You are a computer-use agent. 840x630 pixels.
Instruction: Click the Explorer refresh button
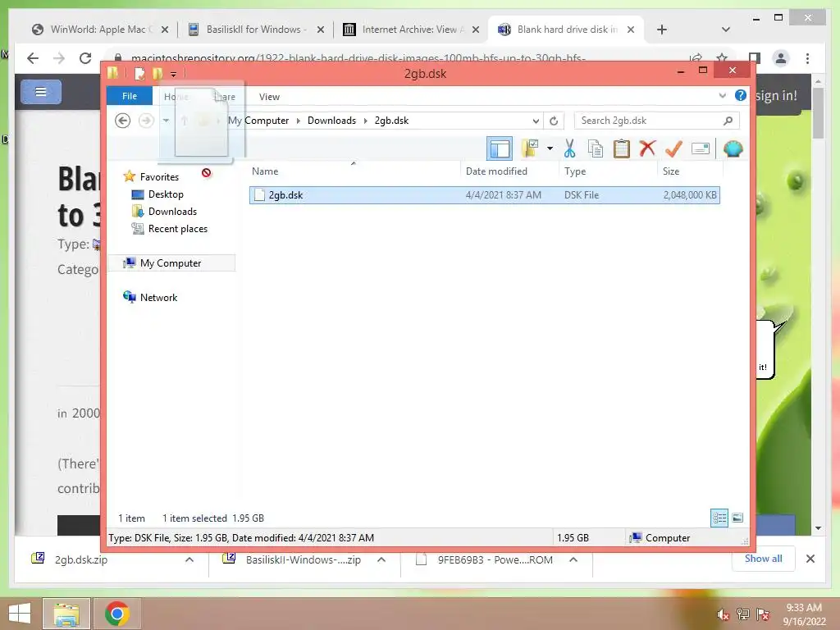click(x=554, y=121)
